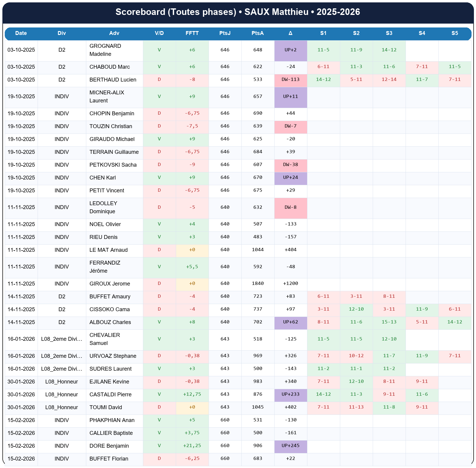Select the pink DW-113 delta cell
476x468 pixels.
[x=290, y=79]
